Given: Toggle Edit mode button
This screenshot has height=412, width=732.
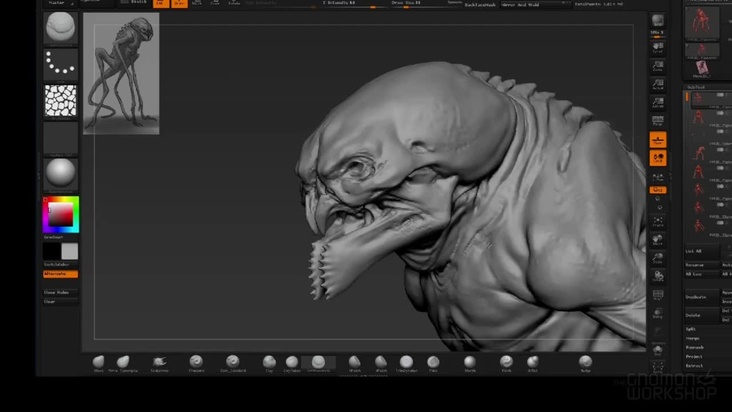Looking at the screenshot, I should (161, 3).
